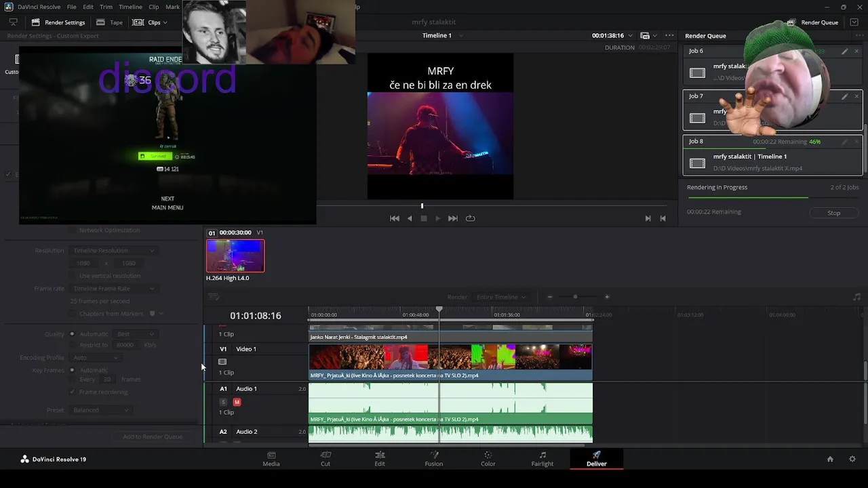Open the Color page
Image resolution: width=868 pixels, height=488 pixels.
488,459
